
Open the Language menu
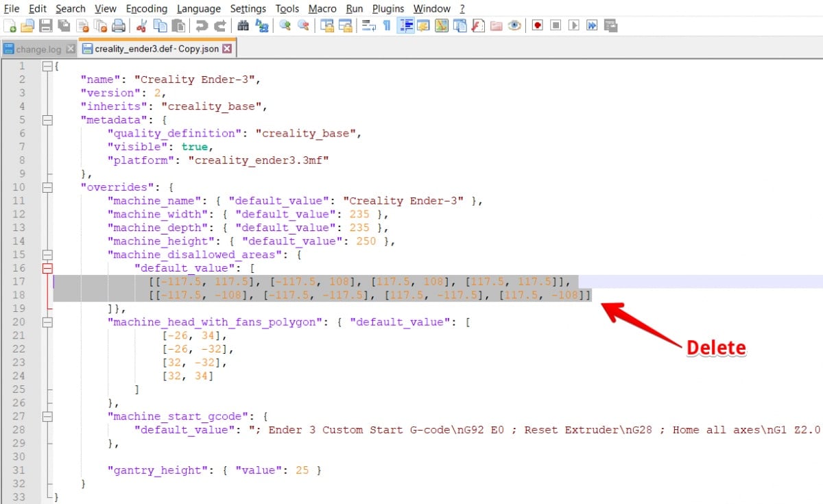(199, 9)
